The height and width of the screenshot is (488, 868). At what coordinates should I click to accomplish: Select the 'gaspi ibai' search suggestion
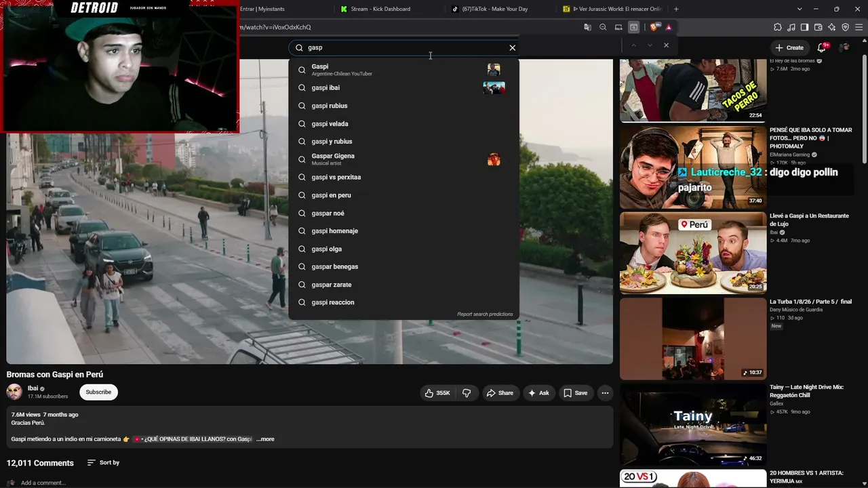click(x=403, y=87)
